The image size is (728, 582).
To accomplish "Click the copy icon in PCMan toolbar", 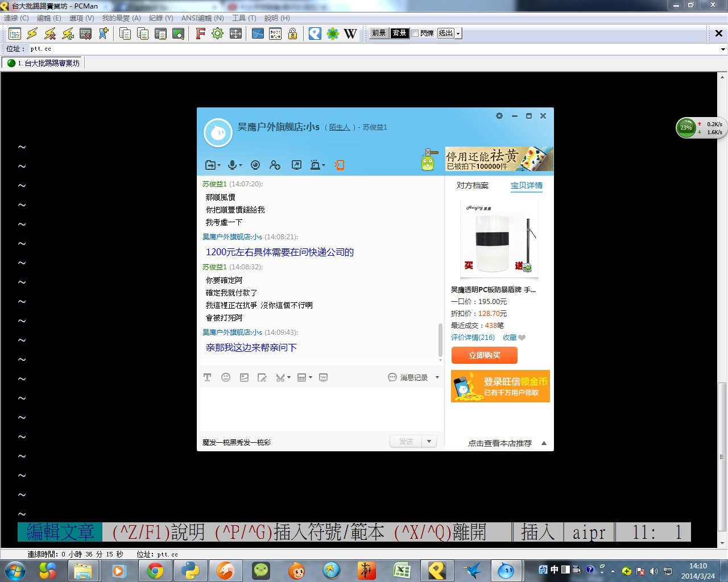I will [125, 34].
